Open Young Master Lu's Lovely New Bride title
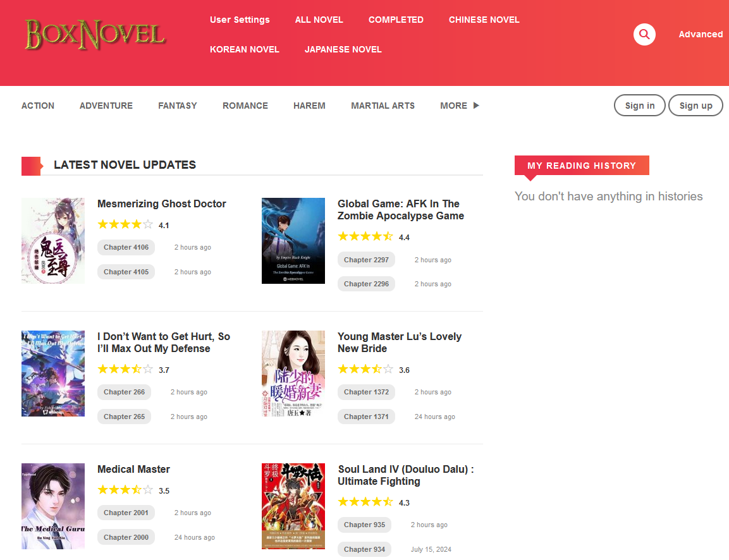This screenshot has height=560, width=729. (x=399, y=342)
